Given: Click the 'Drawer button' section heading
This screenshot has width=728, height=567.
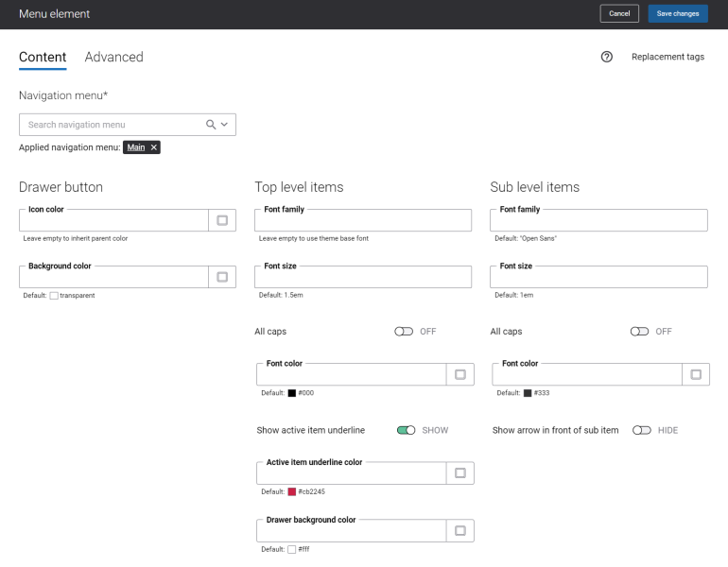Looking at the screenshot, I should tap(61, 187).
